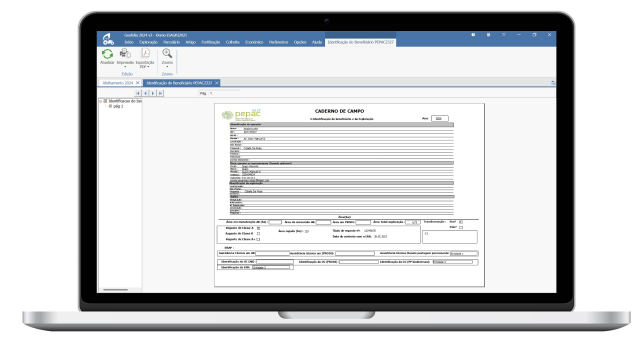Image resolution: width=640 pixels, height=360 pixels.
Task: Click the help icon in title bar
Action: point(473,35)
